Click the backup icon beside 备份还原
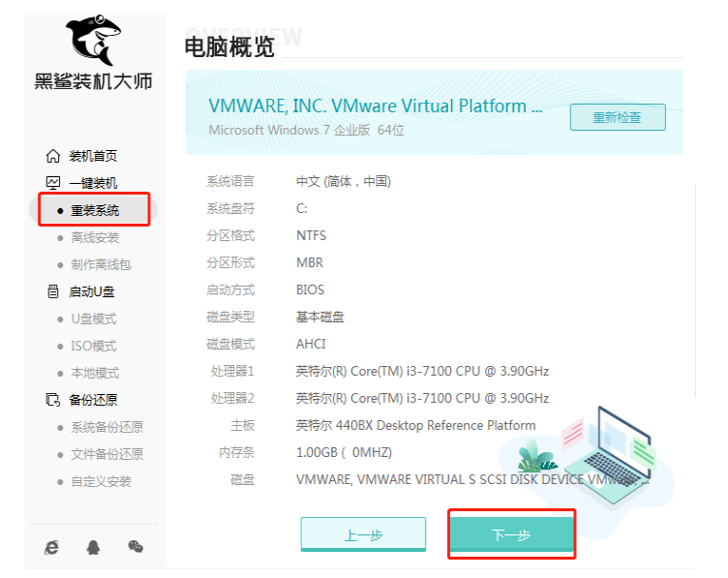Screen dimensions: 728x578 coord(53,400)
